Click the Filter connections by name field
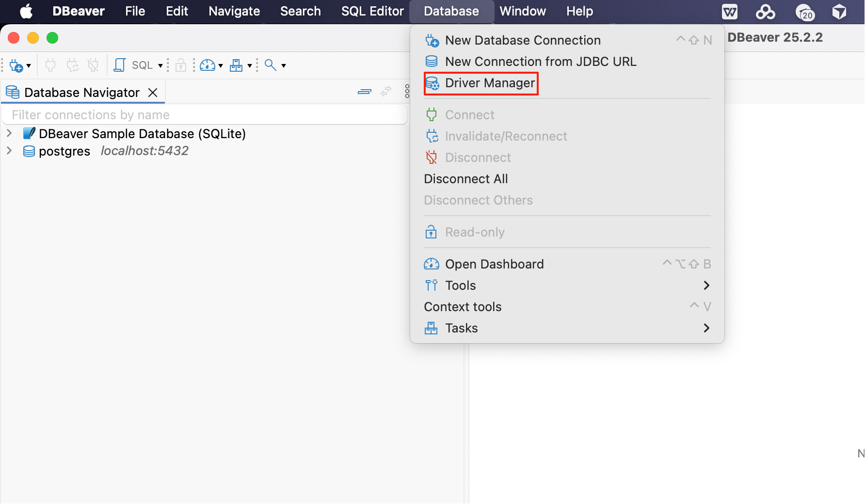The width and height of the screenshot is (865, 504). click(204, 115)
